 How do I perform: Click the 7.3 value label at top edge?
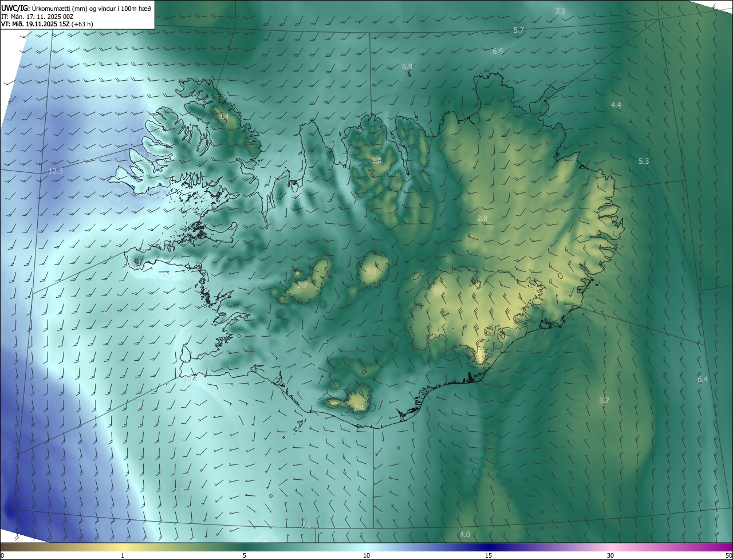point(560,11)
